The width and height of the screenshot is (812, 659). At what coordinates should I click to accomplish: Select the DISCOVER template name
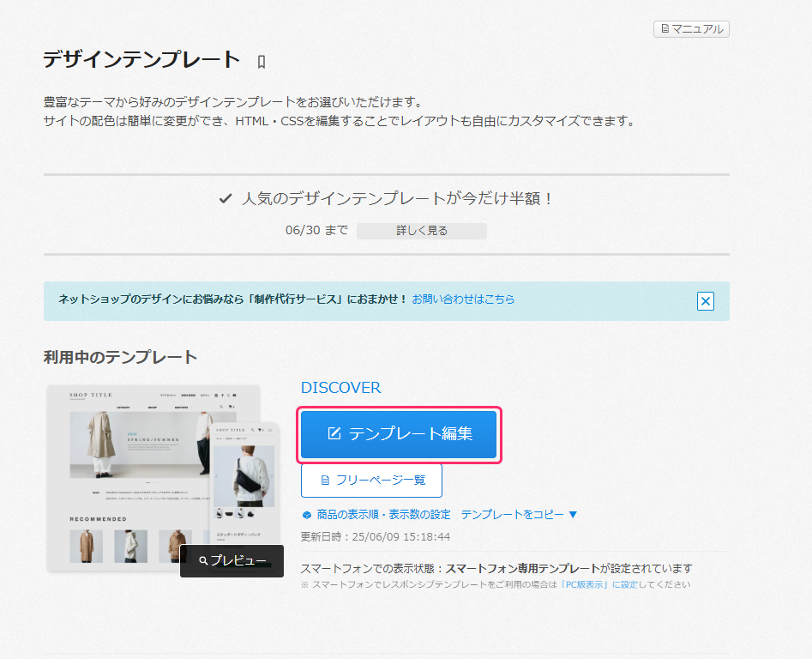click(340, 388)
